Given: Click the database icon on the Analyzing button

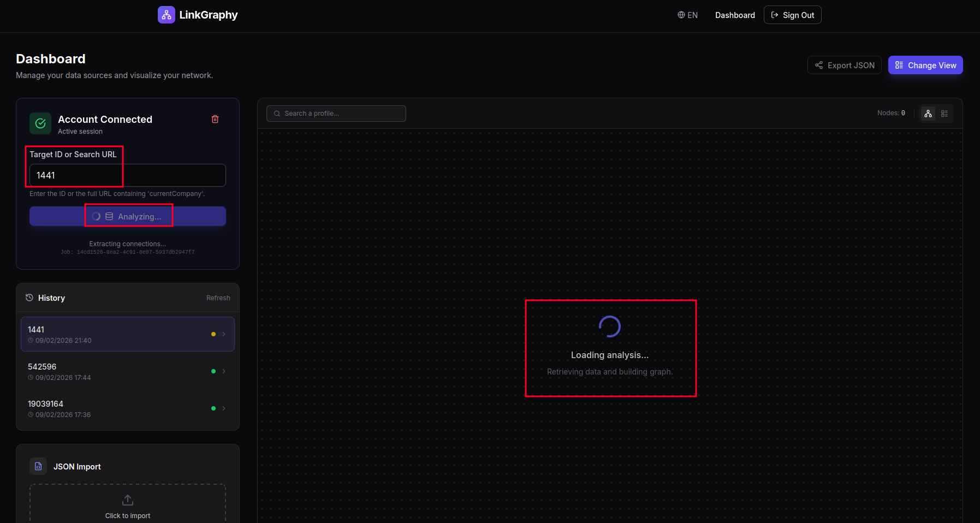Looking at the screenshot, I should [109, 216].
